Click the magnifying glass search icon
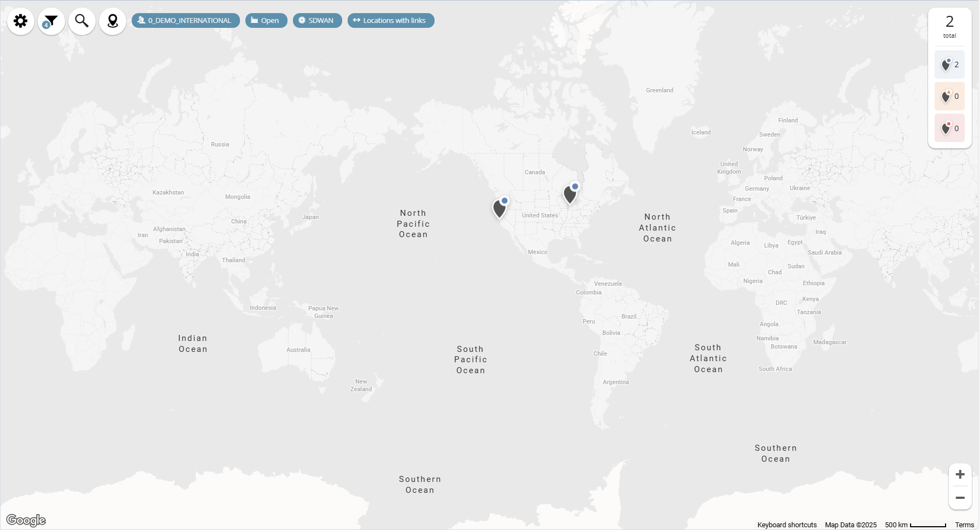 point(82,21)
